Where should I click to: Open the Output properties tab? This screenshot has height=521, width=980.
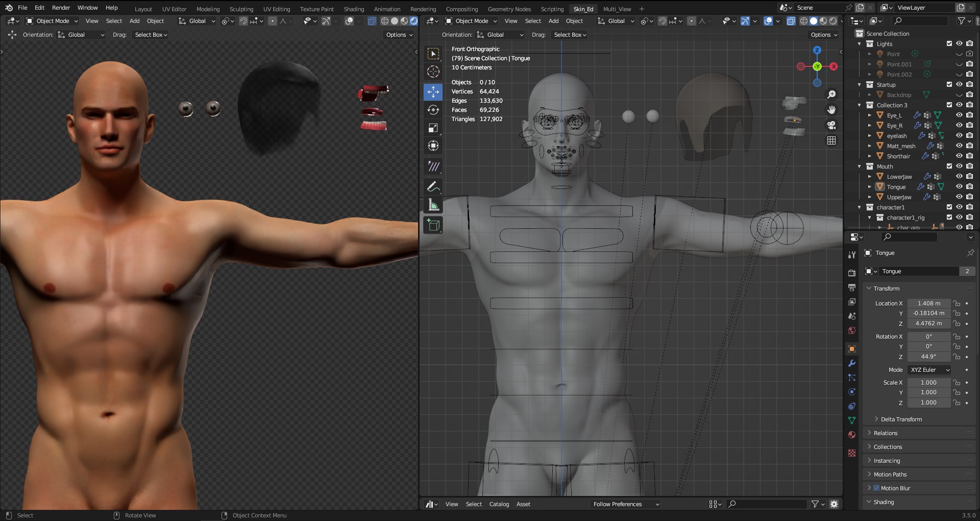point(851,288)
